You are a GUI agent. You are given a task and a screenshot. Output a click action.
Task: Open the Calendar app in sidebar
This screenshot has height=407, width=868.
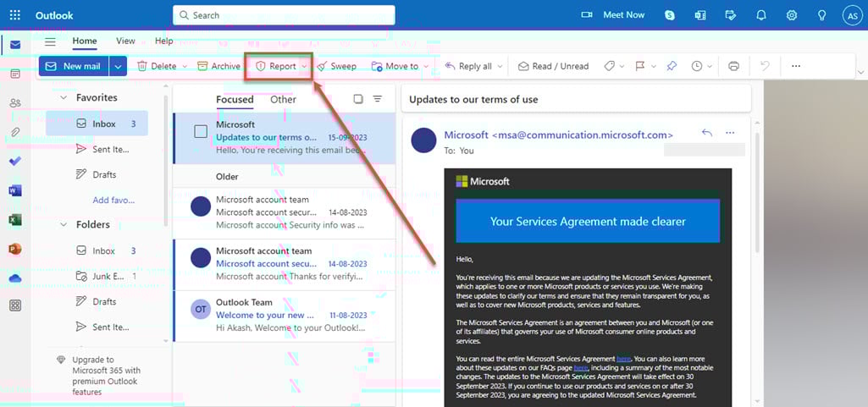(x=15, y=74)
